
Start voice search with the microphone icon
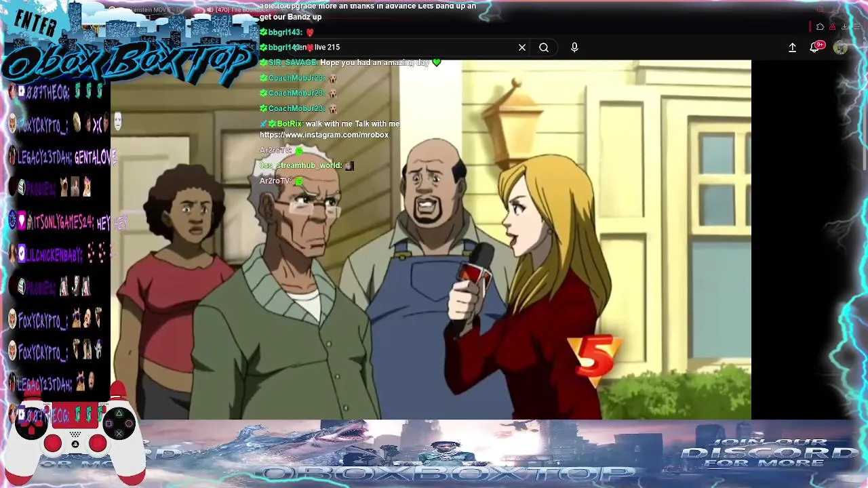[x=574, y=47]
